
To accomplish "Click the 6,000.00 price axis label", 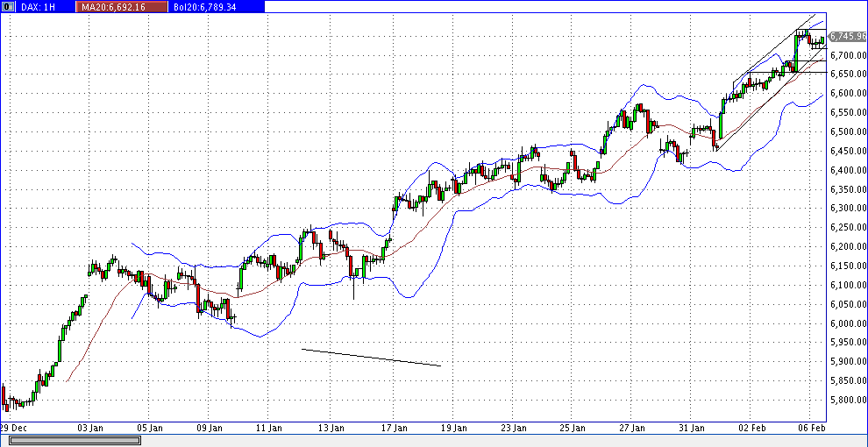I will (849, 323).
